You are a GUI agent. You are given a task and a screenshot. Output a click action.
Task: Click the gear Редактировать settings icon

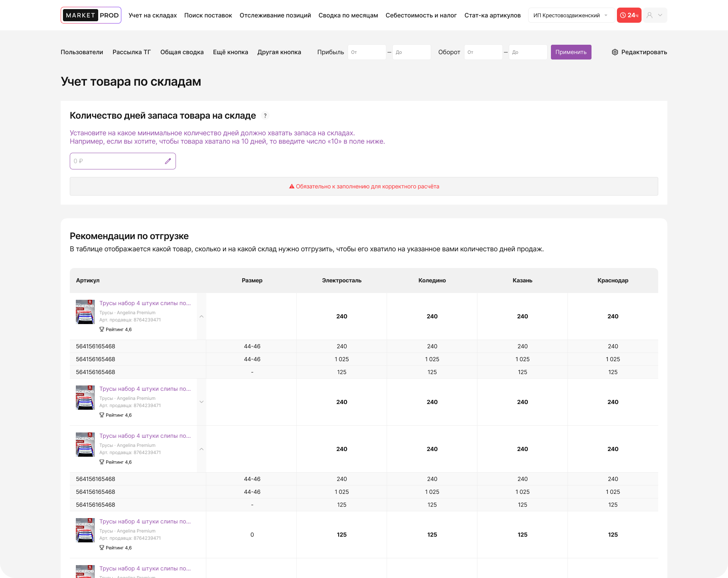click(x=615, y=52)
